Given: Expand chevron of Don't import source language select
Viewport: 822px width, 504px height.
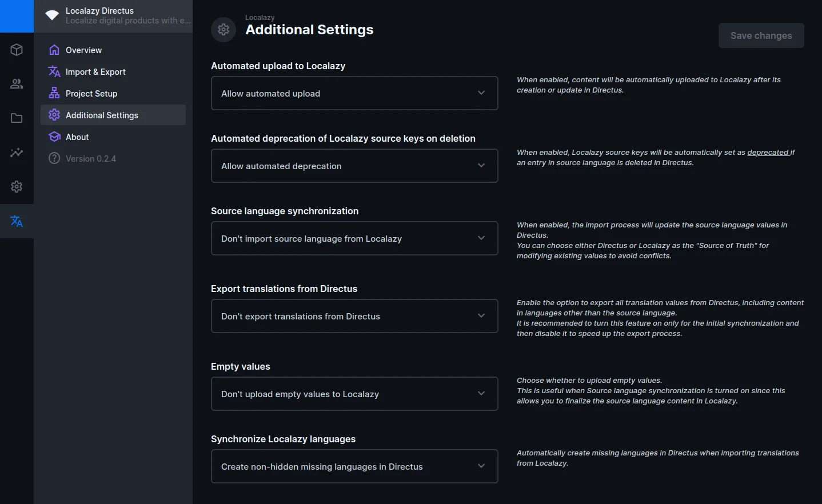Looking at the screenshot, I should pyautogui.click(x=481, y=238).
